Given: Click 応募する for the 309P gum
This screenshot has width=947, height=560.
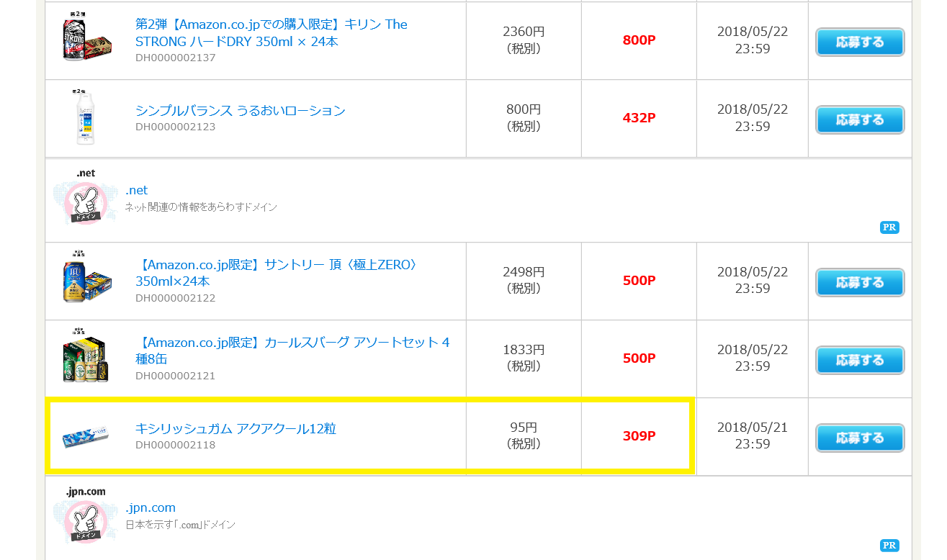Looking at the screenshot, I should pos(860,438).
